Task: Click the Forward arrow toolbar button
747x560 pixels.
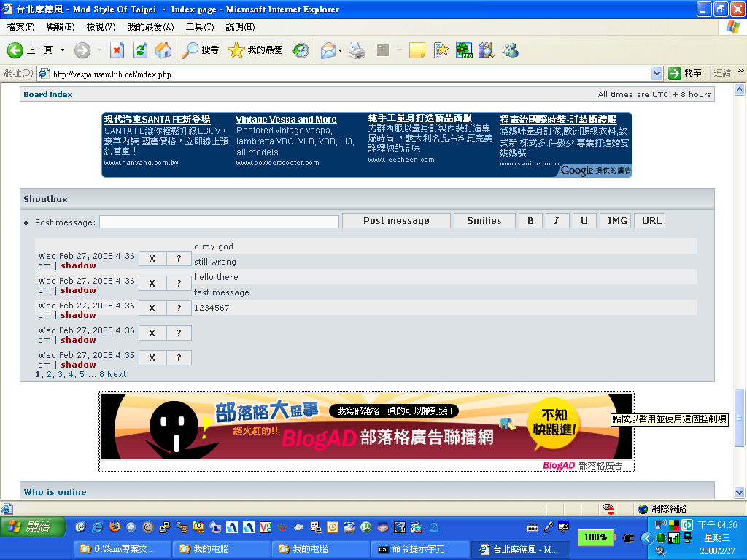Action: click(x=82, y=50)
